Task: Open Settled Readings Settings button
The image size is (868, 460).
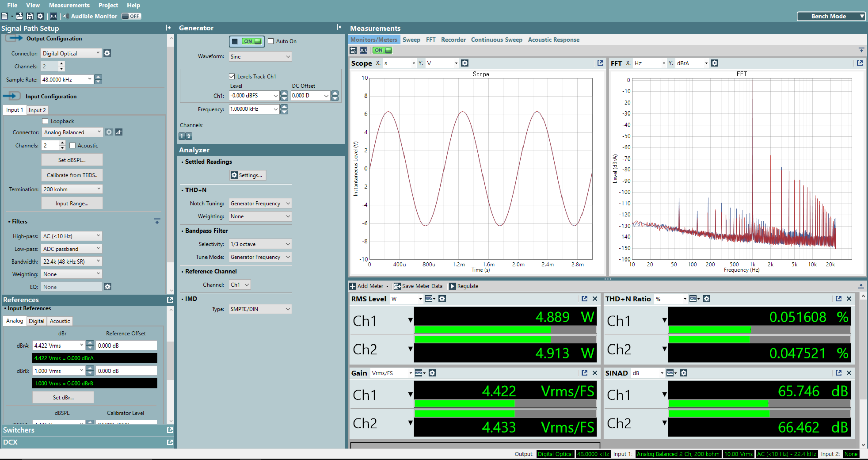Action: (x=247, y=175)
